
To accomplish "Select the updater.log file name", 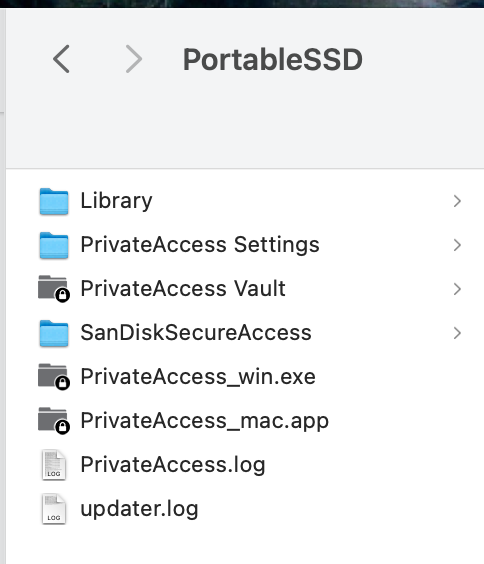I will tap(140, 509).
